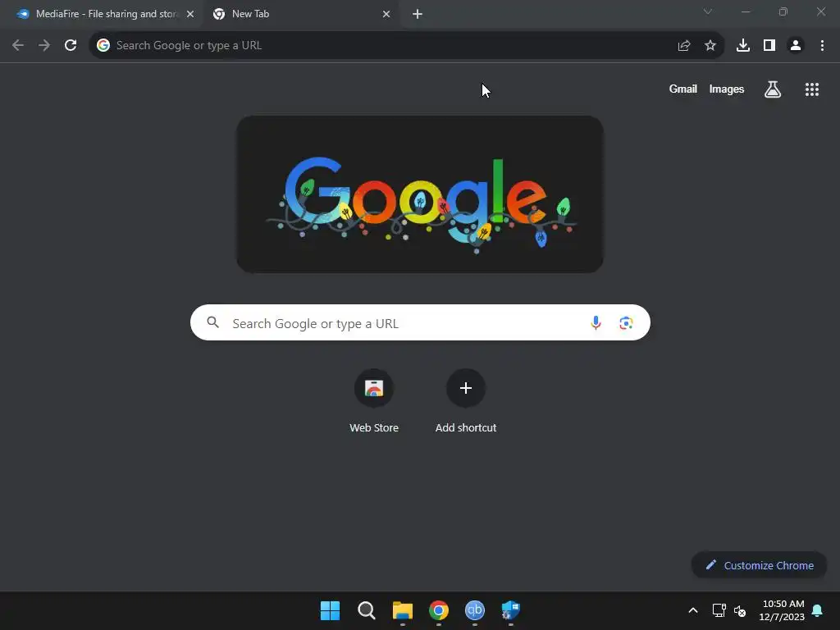
Task: Open the network status tray icon
Action: [719, 610]
